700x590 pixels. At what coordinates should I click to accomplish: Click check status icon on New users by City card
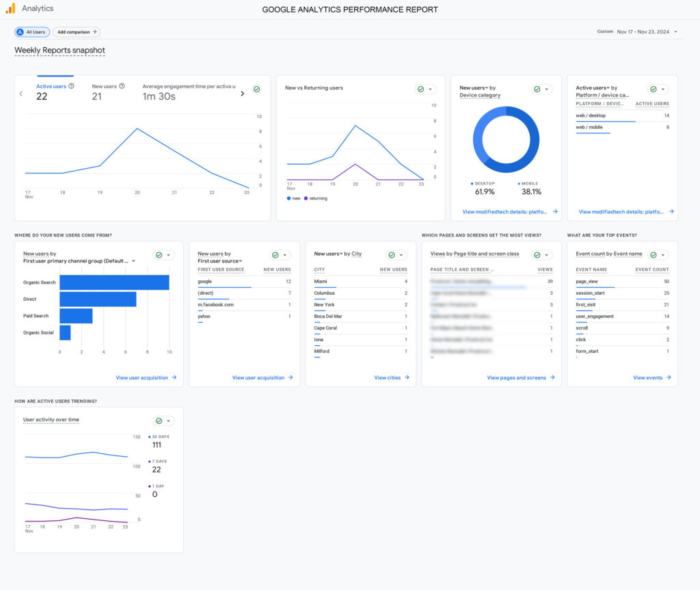[x=392, y=255]
